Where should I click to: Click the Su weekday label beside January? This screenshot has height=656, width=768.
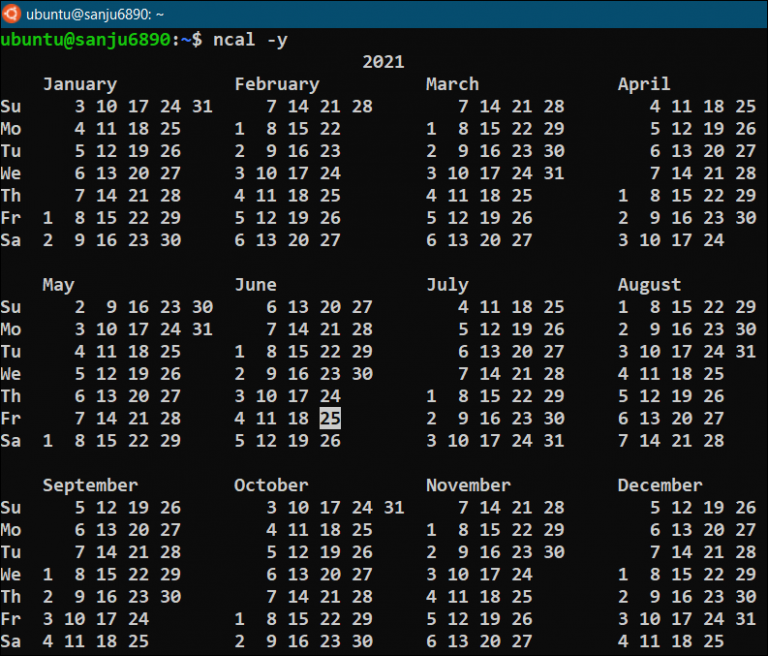tap(11, 107)
